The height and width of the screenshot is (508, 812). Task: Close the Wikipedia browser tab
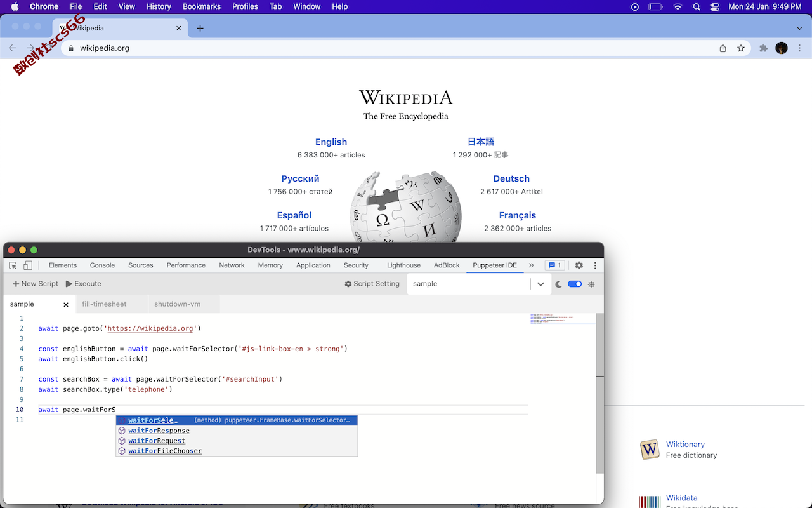pos(179,28)
